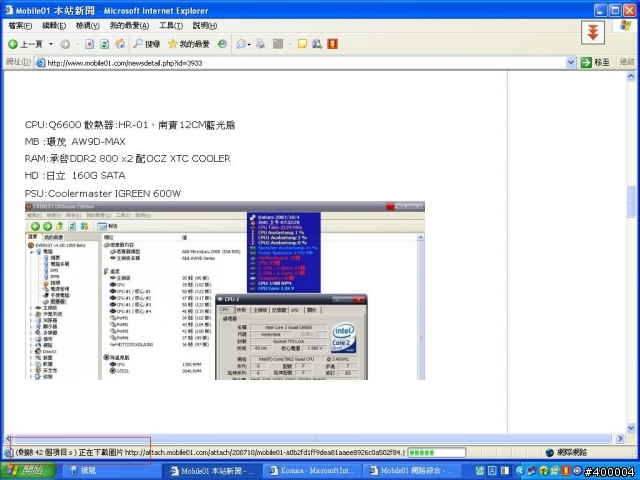Refresh the page with the green arrows icon
Viewport: 640px width, 480px height.
pyautogui.click(x=104, y=44)
